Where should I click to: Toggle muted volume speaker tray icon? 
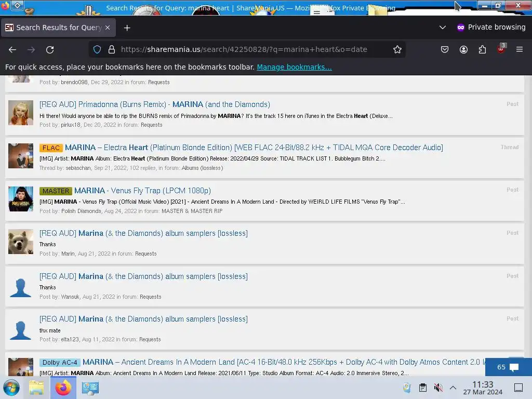(x=438, y=388)
